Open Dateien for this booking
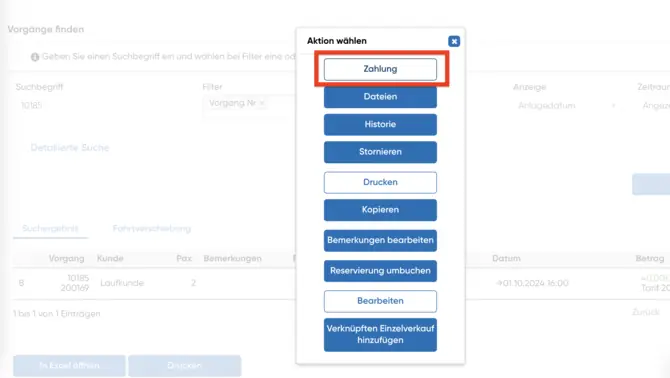The image size is (670, 378). click(380, 97)
